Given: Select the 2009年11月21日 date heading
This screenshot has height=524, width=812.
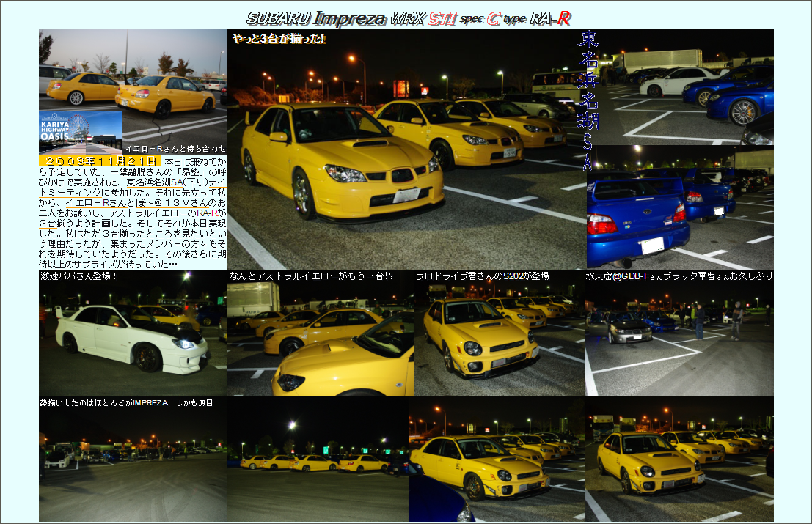Looking at the screenshot, I should [99, 161].
